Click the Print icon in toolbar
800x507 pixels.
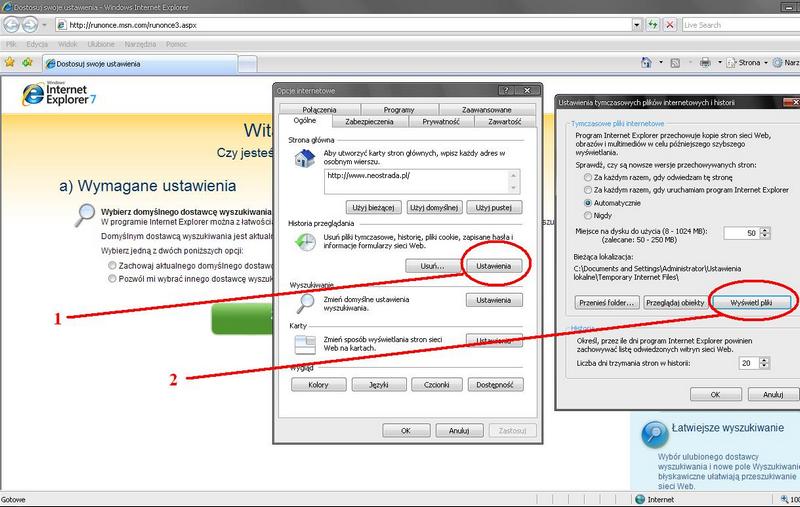[704, 63]
